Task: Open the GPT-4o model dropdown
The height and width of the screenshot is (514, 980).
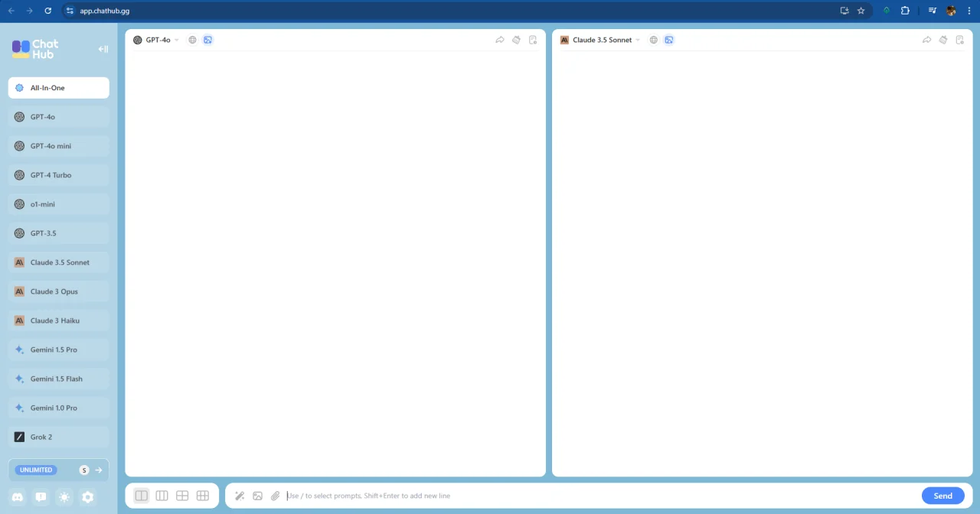Action: click(156, 40)
